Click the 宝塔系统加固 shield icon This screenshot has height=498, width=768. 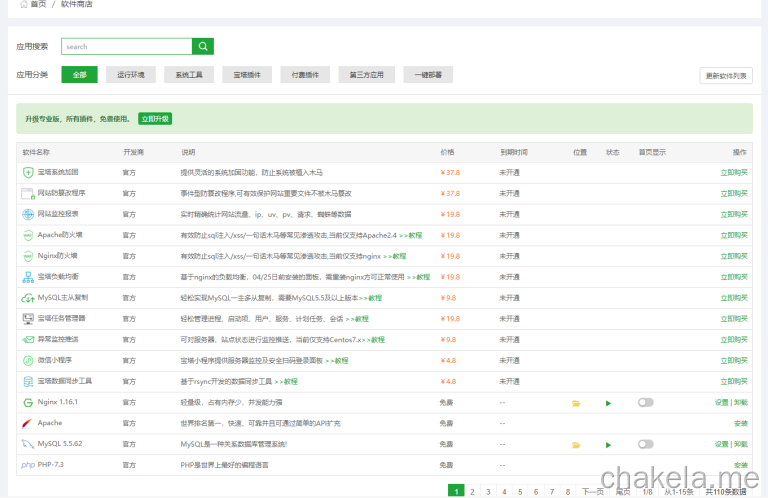[28, 172]
